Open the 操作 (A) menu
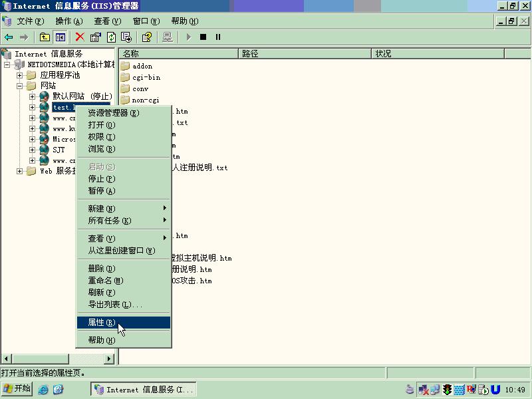This screenshot has height=399, width=532. point(68,21)
